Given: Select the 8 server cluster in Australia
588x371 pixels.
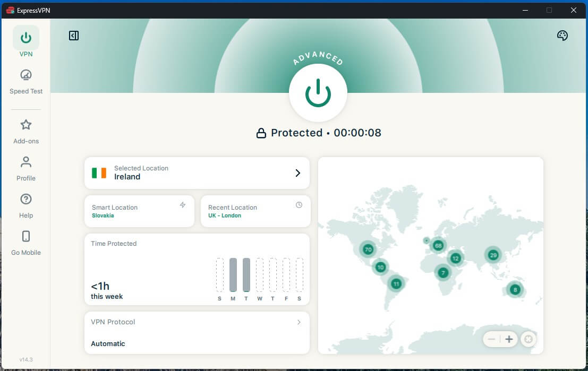Looking at the screenshot, I should 515,290.
